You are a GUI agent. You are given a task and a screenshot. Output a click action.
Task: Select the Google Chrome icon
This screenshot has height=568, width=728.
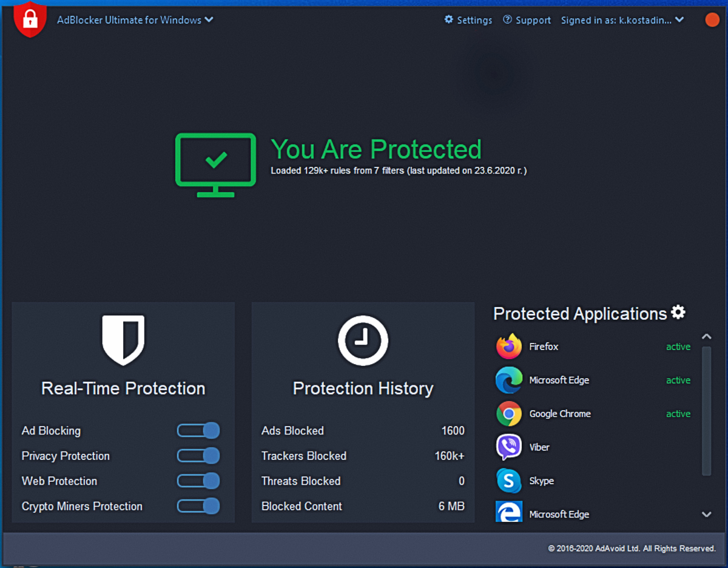point(508,414)
